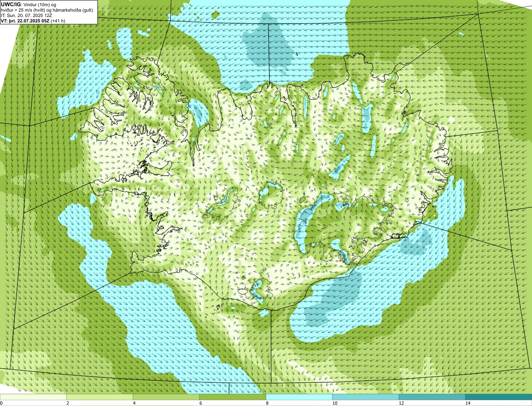Click the legend scale label '12'
This screenshot has width=532, height=406.
point(401,403)
